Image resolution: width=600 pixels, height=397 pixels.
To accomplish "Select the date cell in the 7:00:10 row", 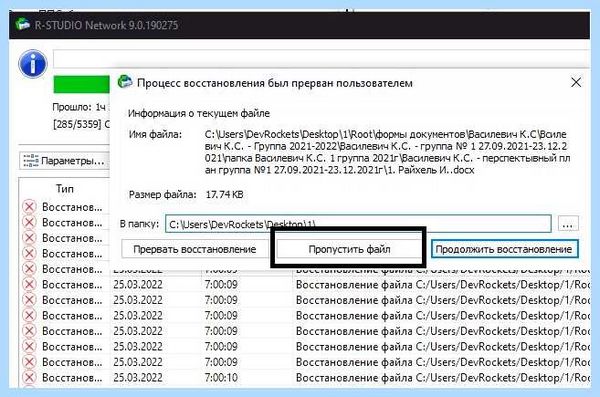I will point(138,377).
